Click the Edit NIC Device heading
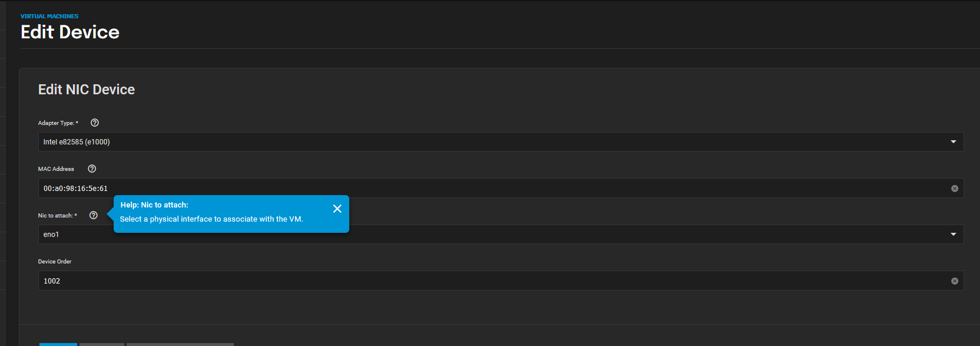Screen dimensions: 980x346 [x=87, y=90]
